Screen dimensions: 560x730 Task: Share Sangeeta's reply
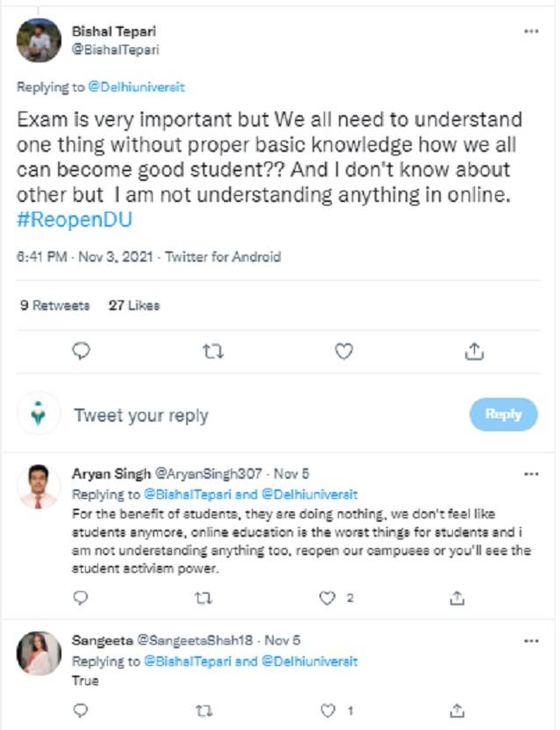click(x=456, y=709)
